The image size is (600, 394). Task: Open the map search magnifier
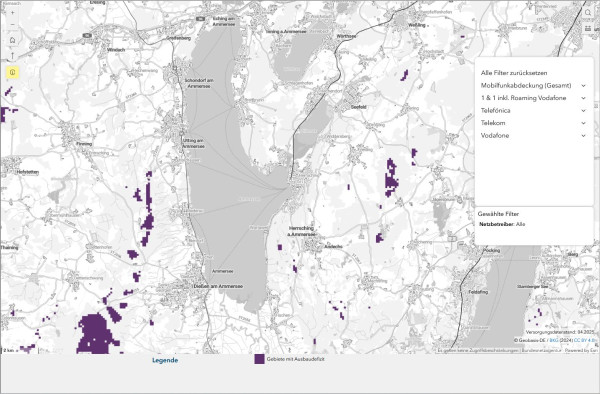588,13
